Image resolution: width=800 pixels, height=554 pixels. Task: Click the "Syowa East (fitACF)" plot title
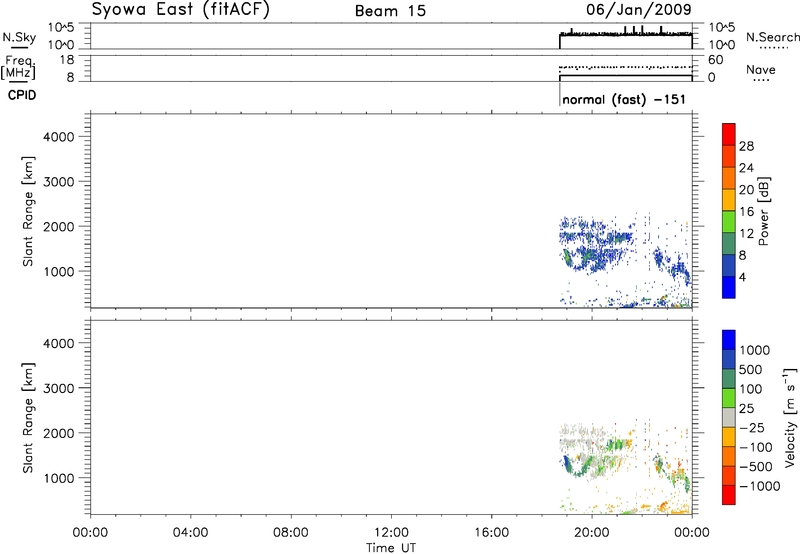[181, 10]
